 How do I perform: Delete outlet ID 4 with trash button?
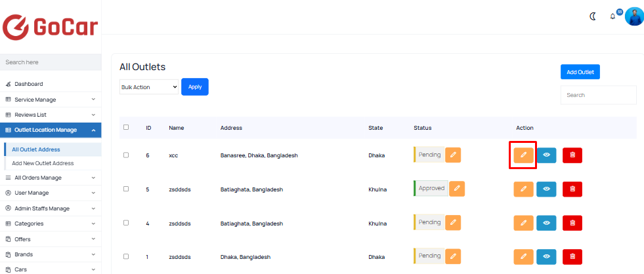572,223
